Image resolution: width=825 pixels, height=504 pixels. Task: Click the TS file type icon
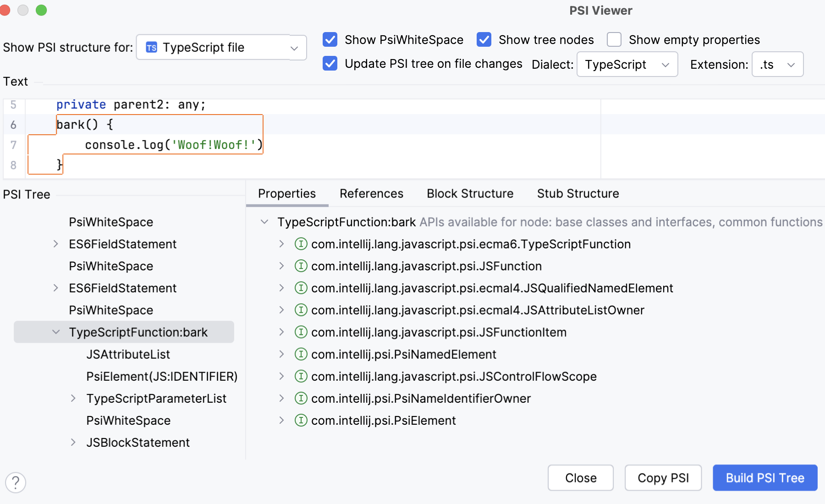coord(151,47)
